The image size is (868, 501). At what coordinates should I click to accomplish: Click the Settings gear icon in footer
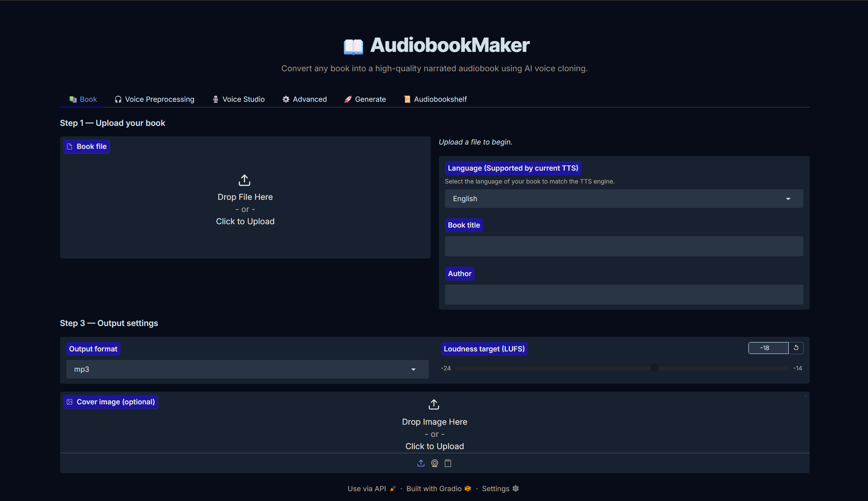[515, 488]
